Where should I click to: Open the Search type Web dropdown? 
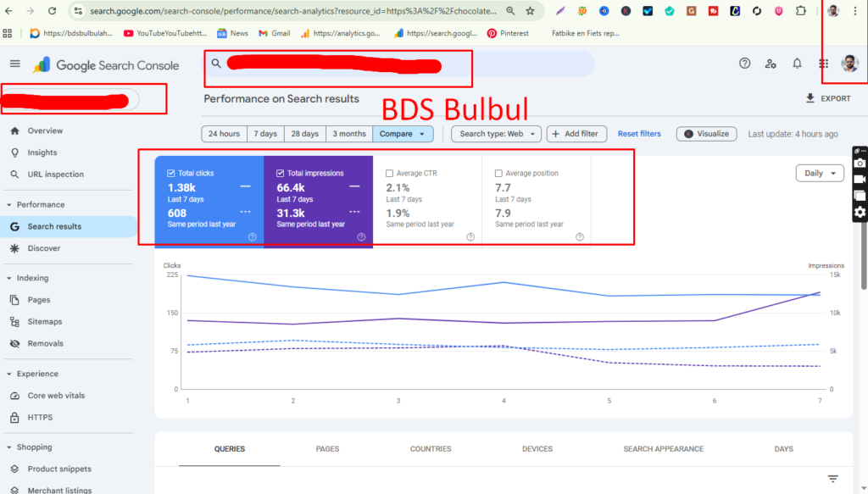point(496,133)
